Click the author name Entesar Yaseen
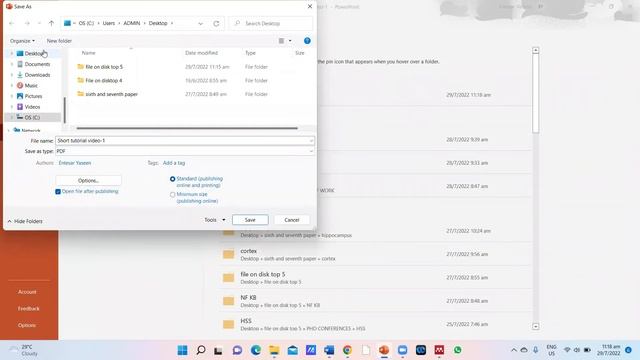This screenshot has width=640, height=360. 75,163
